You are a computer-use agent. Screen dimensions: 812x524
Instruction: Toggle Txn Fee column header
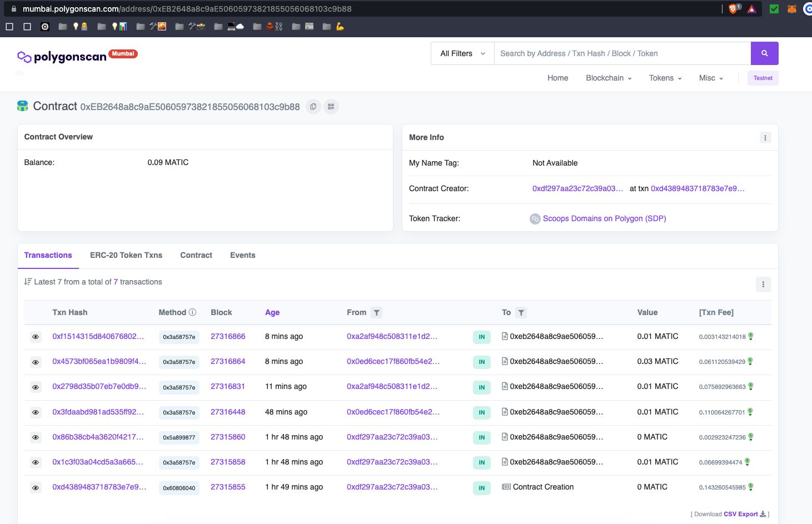pyautogui.click(x=716, y=312)
